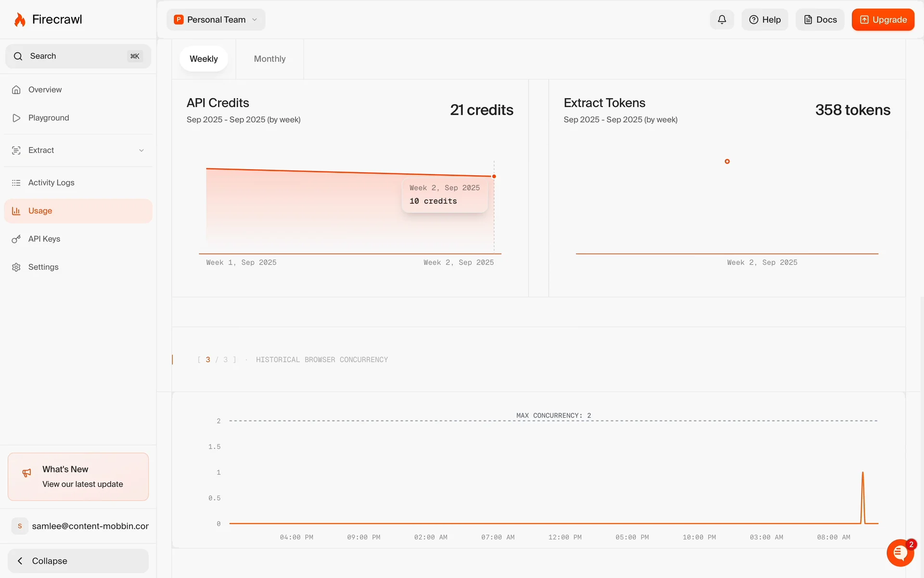Screen dimensions: 924x578
Task: Expand the Extract menu chevron
Action: tap(141, 150)
